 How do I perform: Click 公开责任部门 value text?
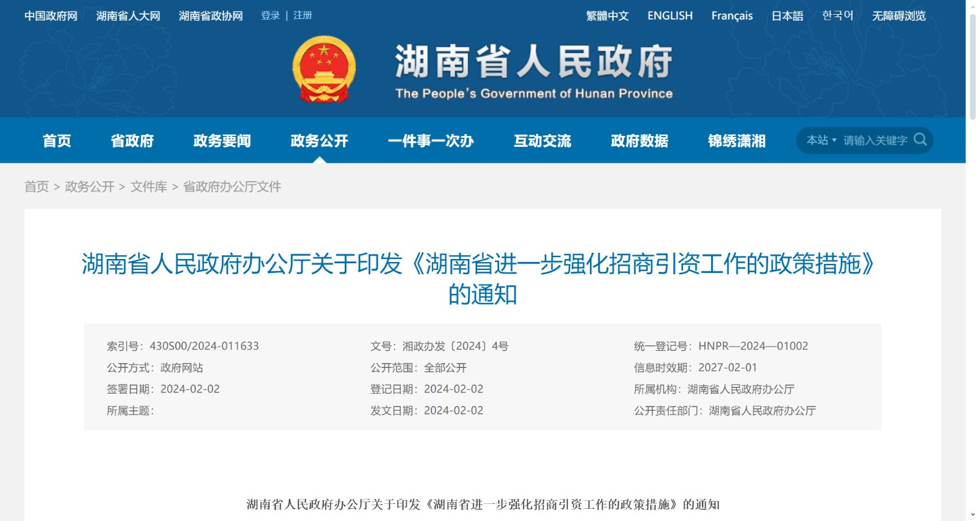click(763, 410)
